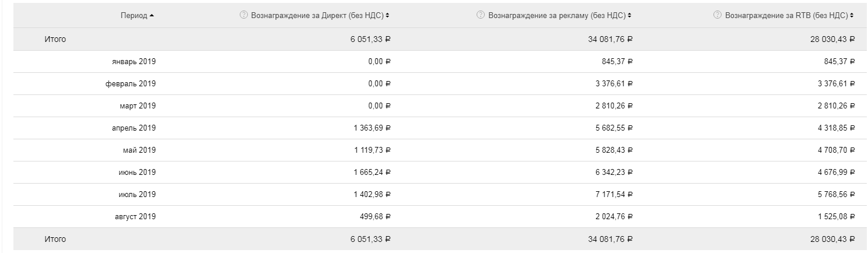
Task: Click the июнь 2019 period cell
Action: [x=136, y=172]
